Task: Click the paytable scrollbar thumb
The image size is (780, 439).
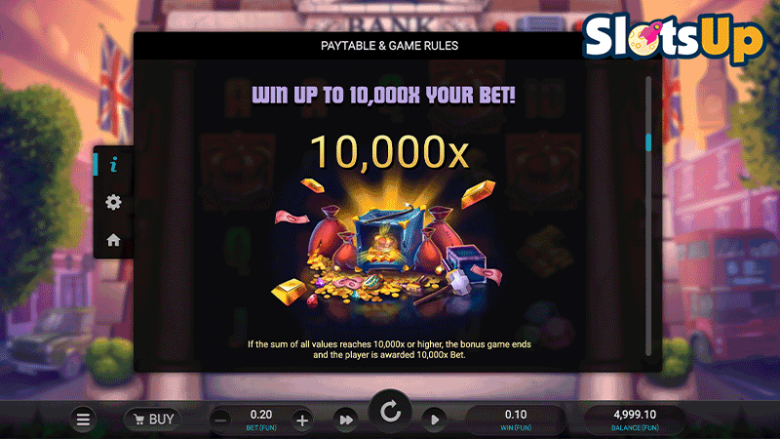Action: 648,142
